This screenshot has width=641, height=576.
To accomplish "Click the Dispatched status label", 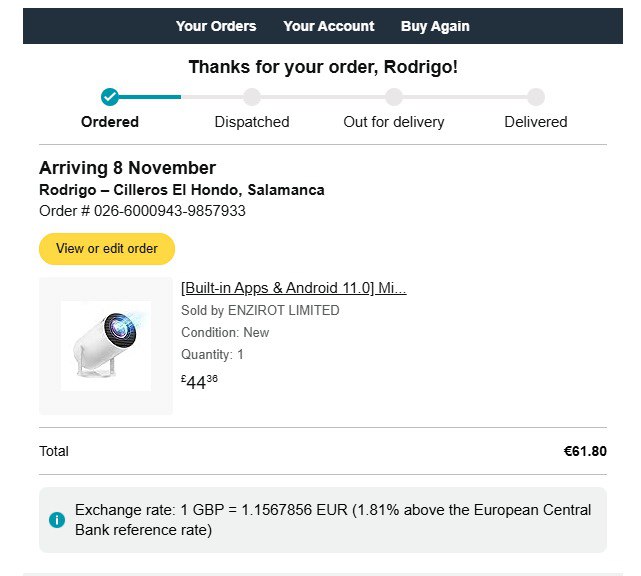I will pos(252,122).
